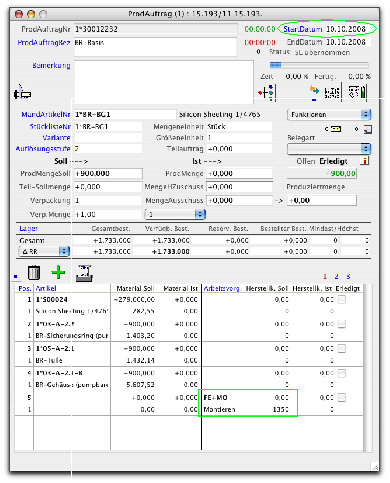The width and height of the screenshot is (390, 483).
Task: Select the FE+MO work step cell
Action: 215,398
